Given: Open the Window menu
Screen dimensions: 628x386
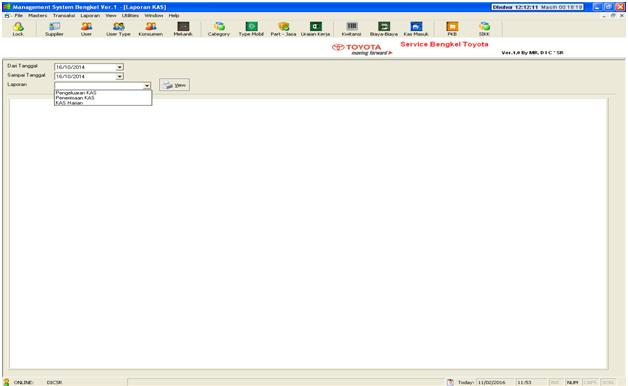Looking at the screenshot, I should coord(154,16).
